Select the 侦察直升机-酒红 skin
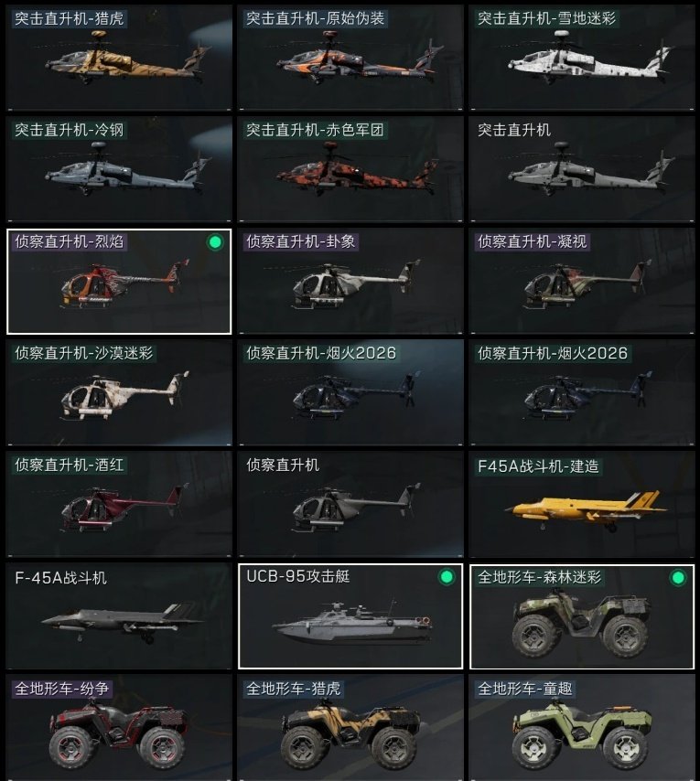Screen dimensions: 700x781 pyautogui.click(x=119, y=505)
